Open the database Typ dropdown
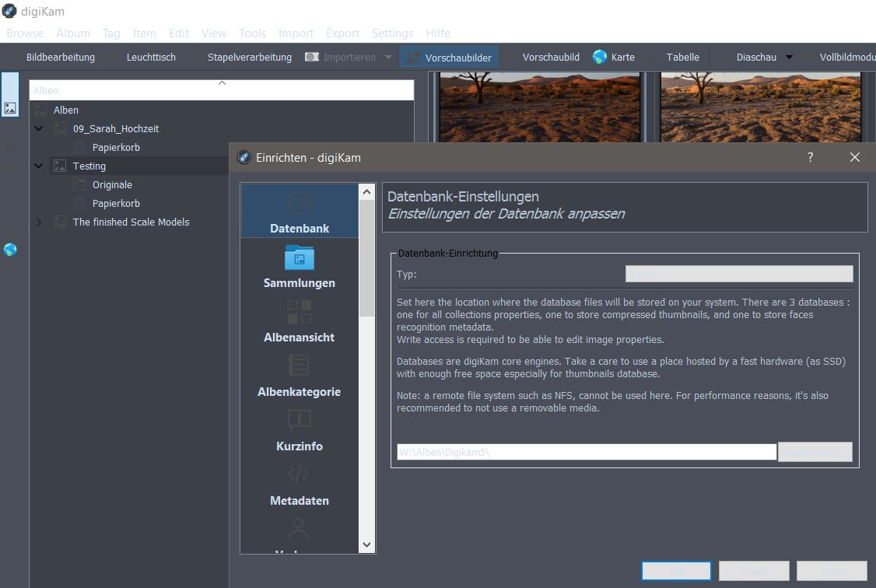This screenshot has height=588, width=876. click(x=739, y=274)
